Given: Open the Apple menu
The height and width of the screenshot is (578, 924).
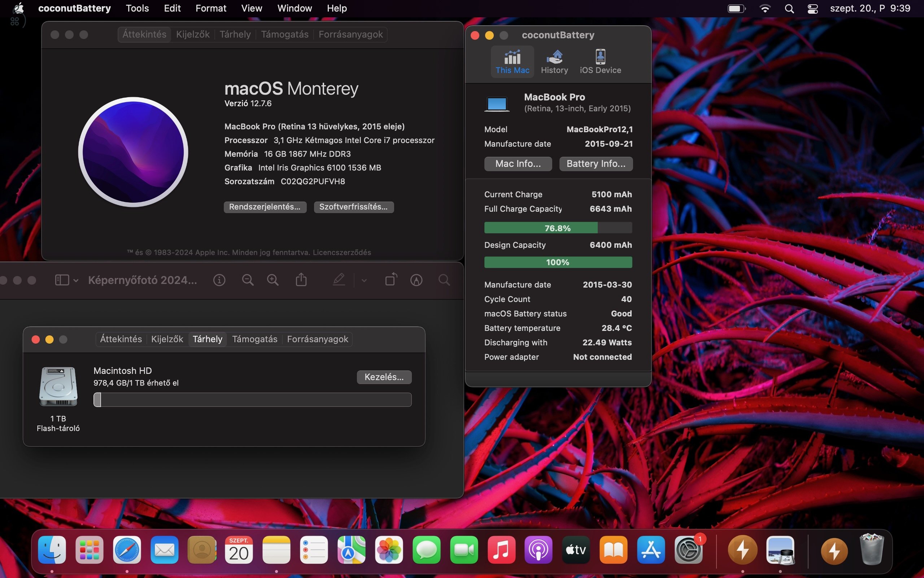Looking at the screenshot, I should point(18,8).
